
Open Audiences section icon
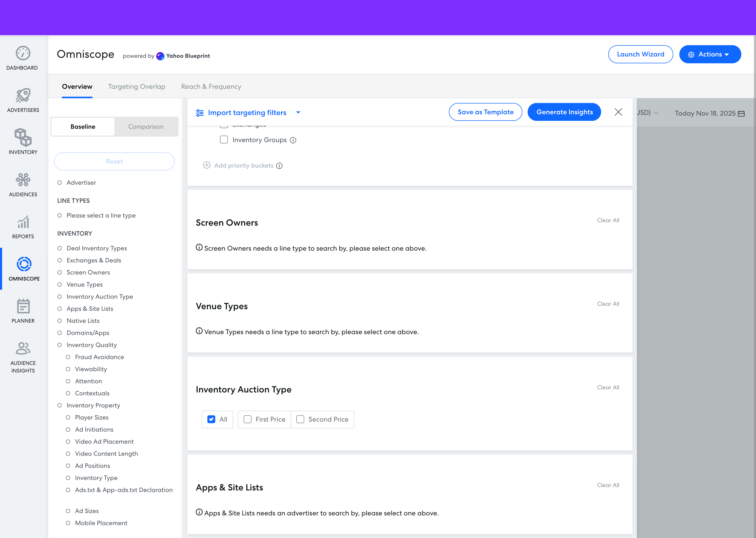point(23,180)
